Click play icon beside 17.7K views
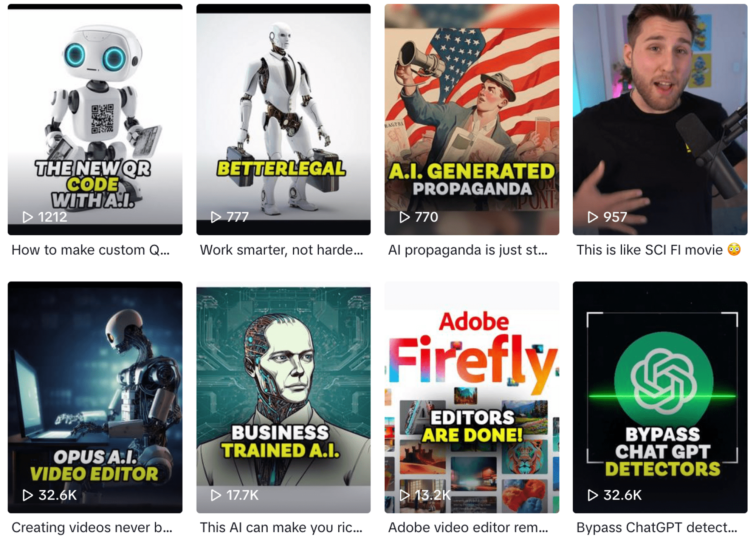The image size is (756, 541). [x=216, y=495]
